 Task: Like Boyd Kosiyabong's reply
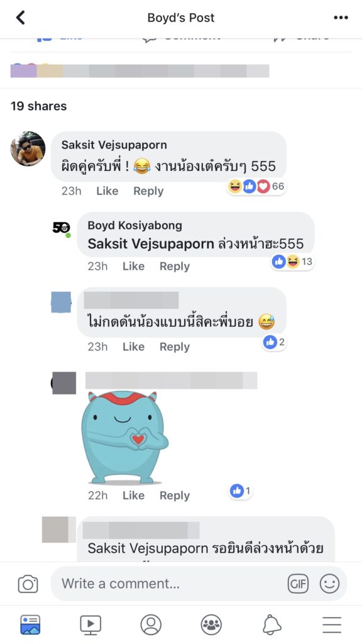133,266
